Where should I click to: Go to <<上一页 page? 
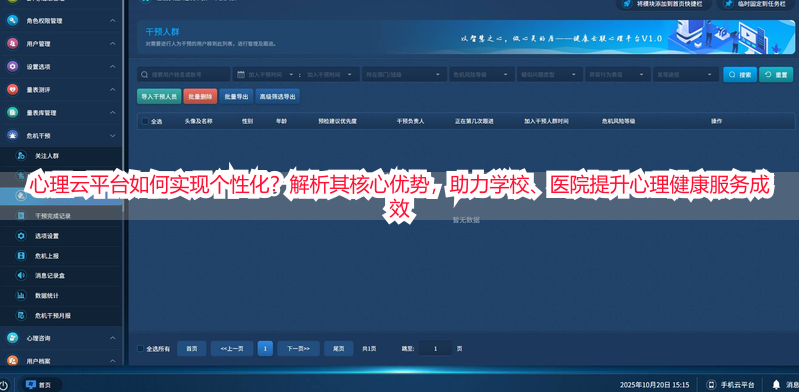click(232, 349)
